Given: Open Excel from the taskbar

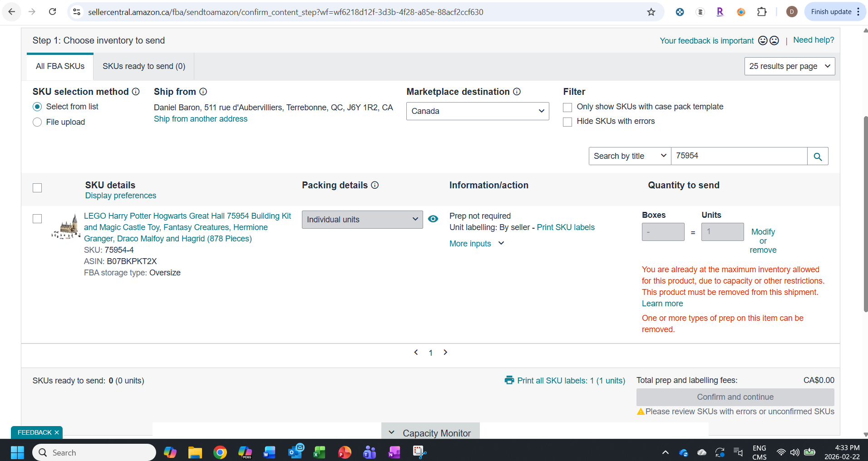Looking at the screenshot, I should [x=319, y=452].
